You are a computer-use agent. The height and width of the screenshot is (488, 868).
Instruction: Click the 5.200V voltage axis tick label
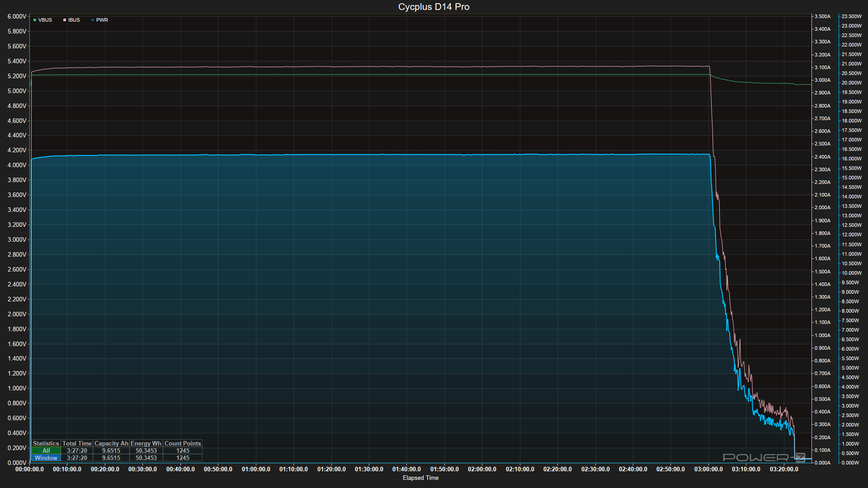pyautogui.click(x=17, y=76)
